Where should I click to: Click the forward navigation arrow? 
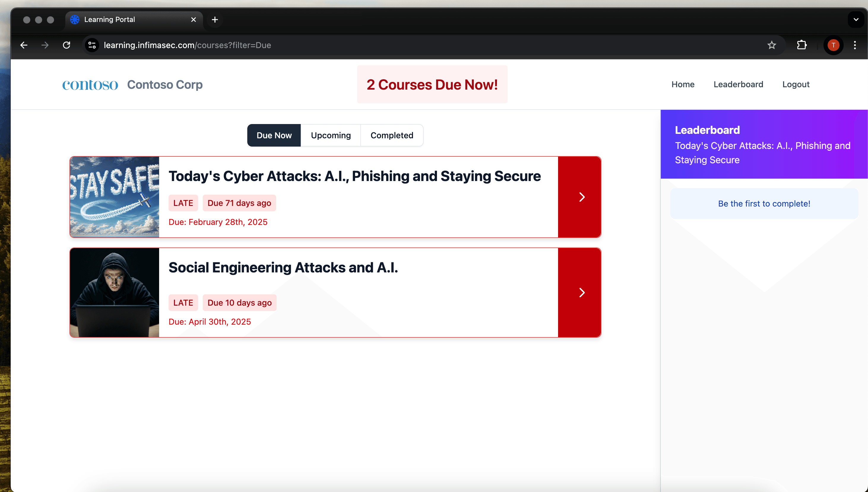[45, 45]
